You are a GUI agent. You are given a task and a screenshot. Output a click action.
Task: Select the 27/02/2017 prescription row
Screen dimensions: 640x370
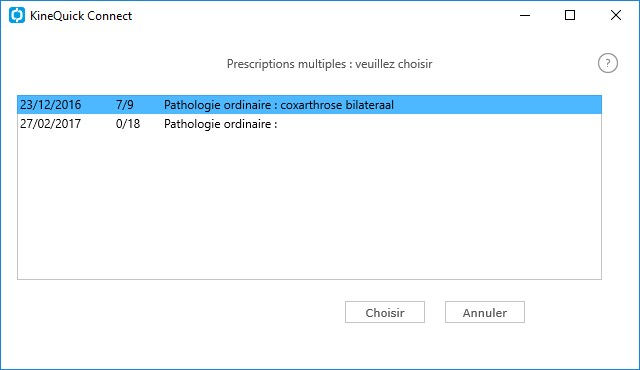pyautogui.click(x=309, y=124)
